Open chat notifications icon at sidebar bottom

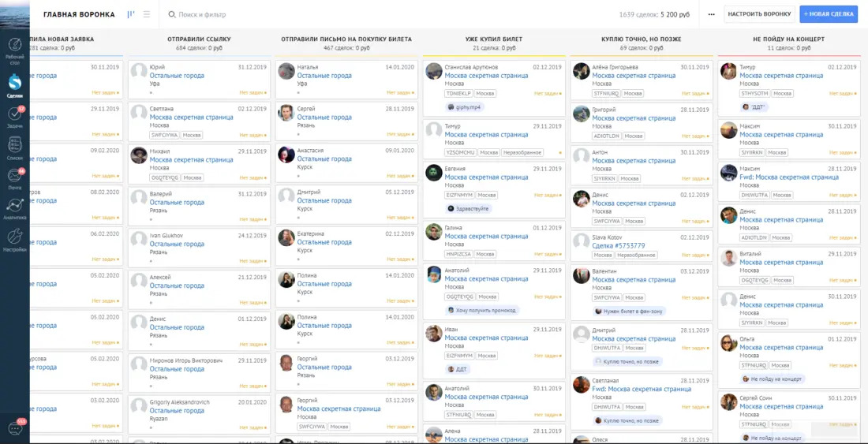coord(15,427)
